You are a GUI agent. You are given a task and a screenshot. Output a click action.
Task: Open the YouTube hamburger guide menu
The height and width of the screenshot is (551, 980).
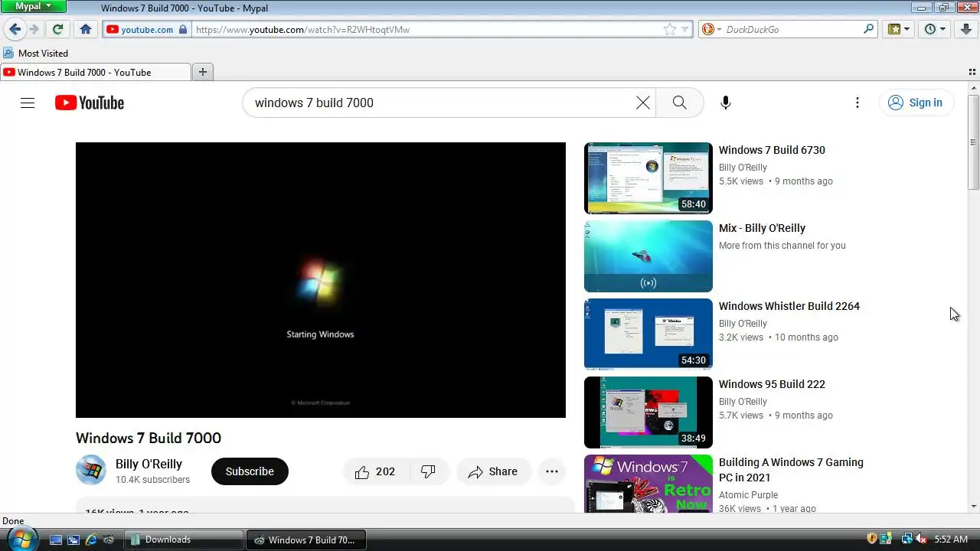[x=28, y=103]
